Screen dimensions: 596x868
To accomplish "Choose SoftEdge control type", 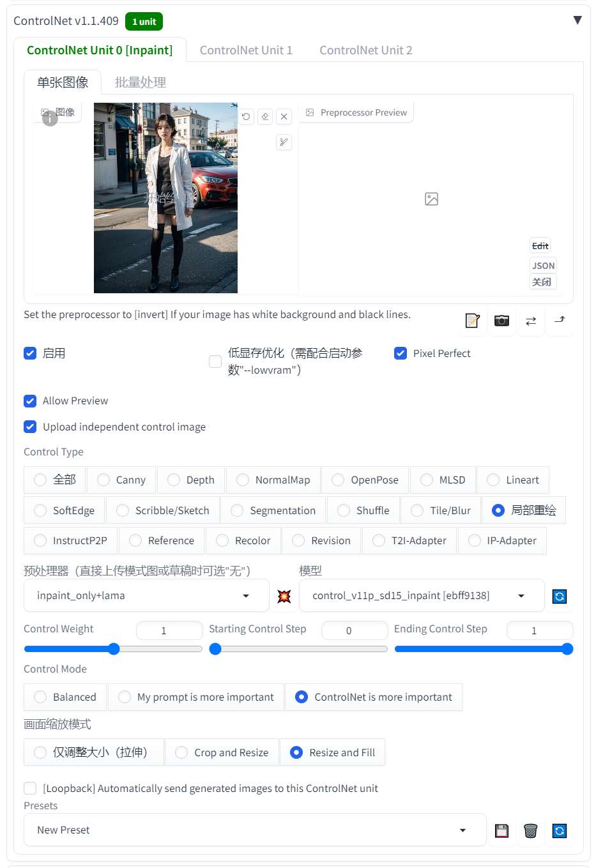I will click(x=64, y=510).
